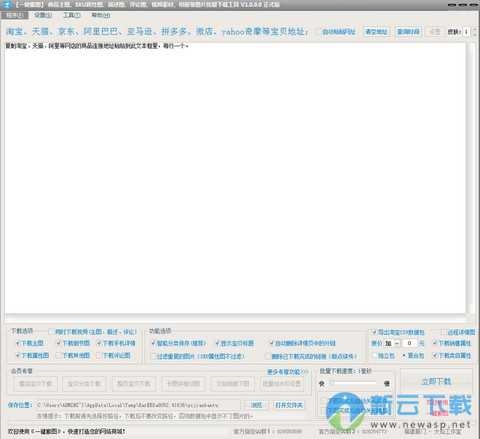The image size is (480, 439).
Task: Click the 立即下载 button
Action: pos(436,381)
